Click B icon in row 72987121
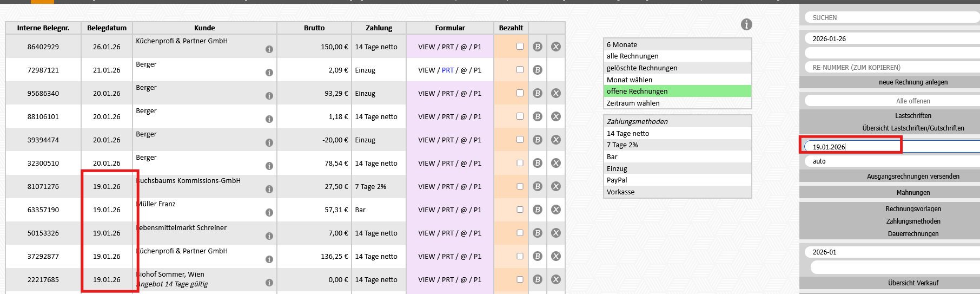The image size is (980, 294). (x=537, y=70)
